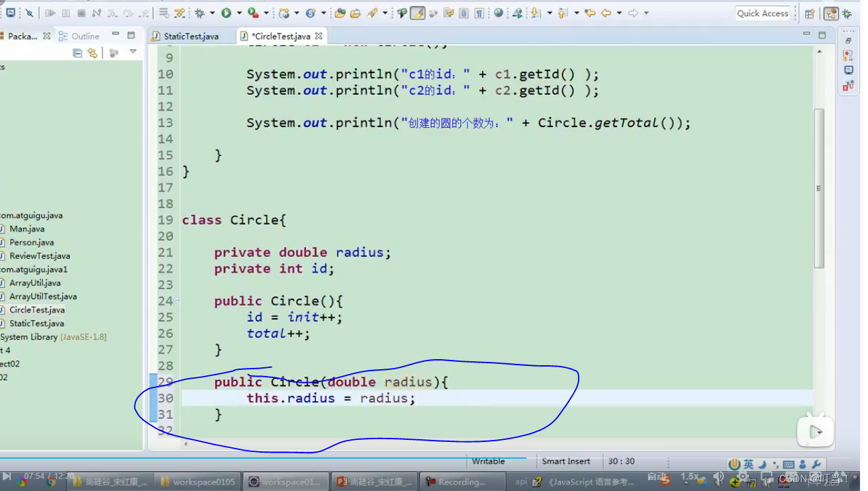This screenshot has height=491, width=868.
Task: Open the Run dropdown arrow
Action: point(238,13)
